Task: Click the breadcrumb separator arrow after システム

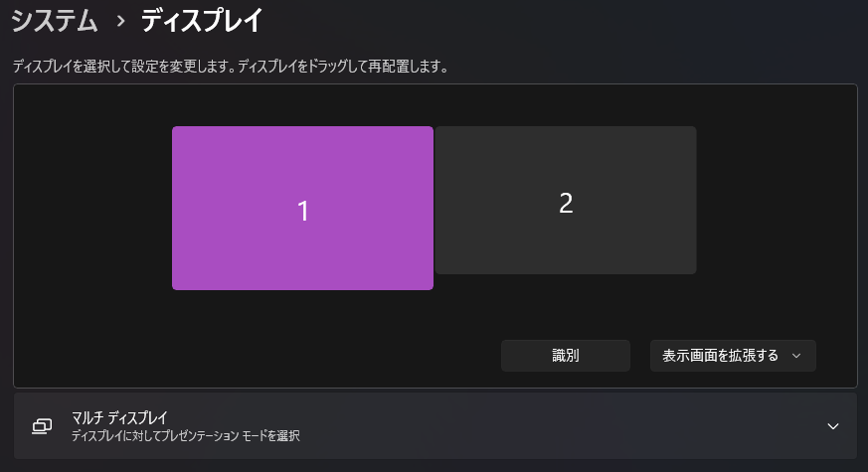Action: point(120,20)
